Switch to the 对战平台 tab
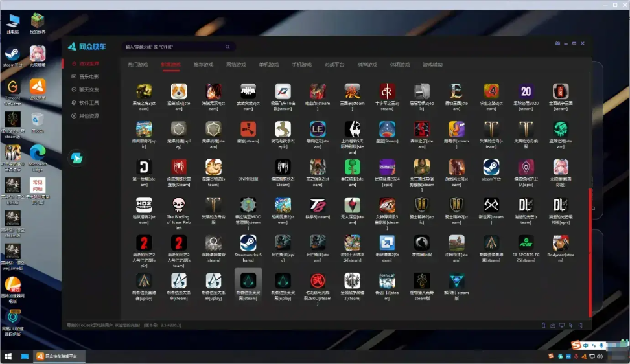Image resolution: width=630 pixels, height=364 pixels. click(334, 65)
